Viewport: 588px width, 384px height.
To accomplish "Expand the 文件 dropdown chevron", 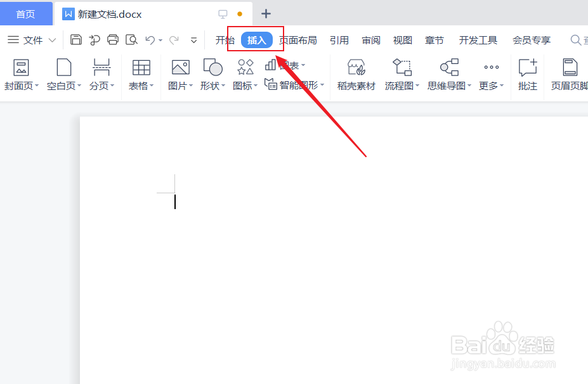I will pos(52,40).
